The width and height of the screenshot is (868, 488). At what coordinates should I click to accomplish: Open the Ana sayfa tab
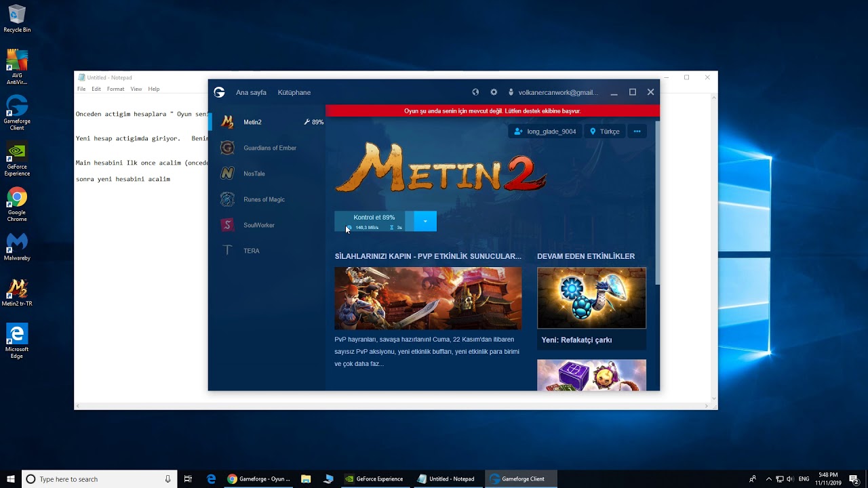251,92
